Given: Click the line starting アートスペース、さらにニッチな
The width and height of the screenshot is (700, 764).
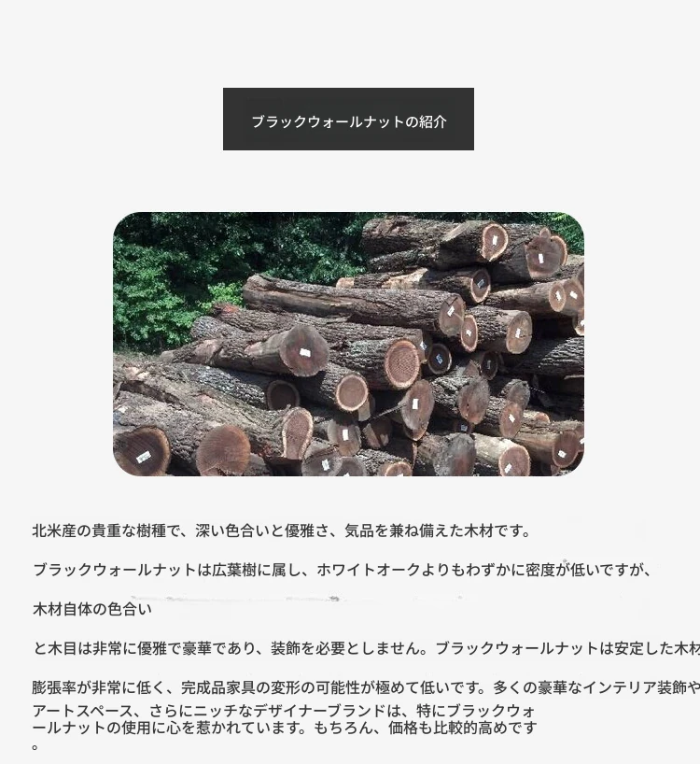Looking at the screenshot, I should click(x=284, y=711).
